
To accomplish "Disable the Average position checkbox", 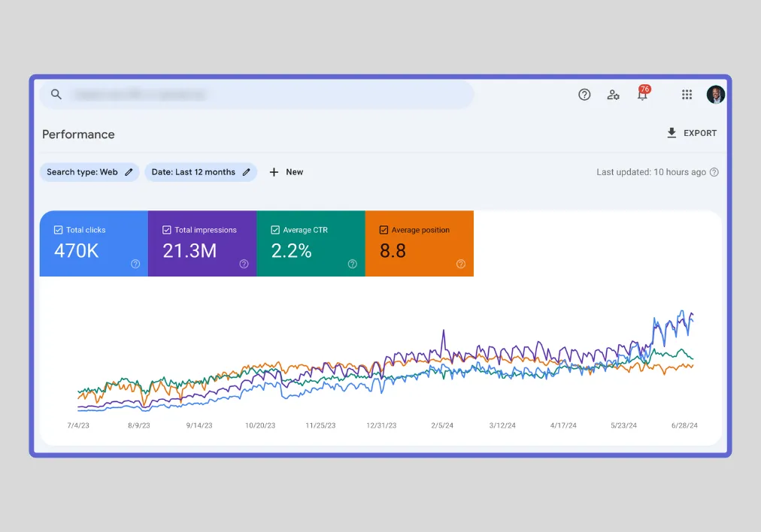I will 384,230.
